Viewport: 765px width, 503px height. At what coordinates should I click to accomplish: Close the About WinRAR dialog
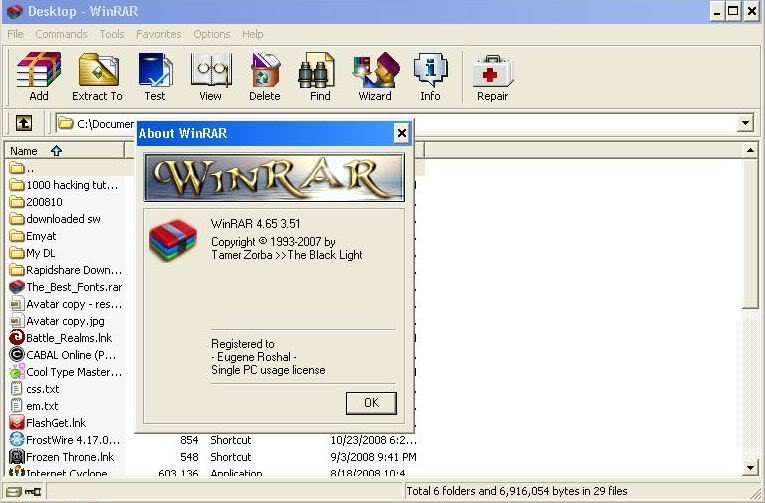(402, 133)
